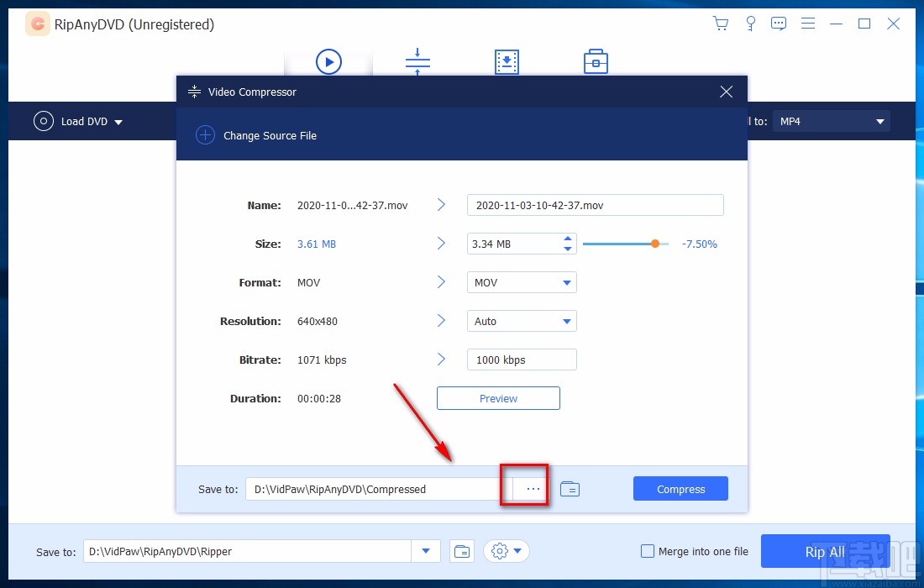924x588 pixels.
Task: Open the Toolbox tab
Action: 596,62
